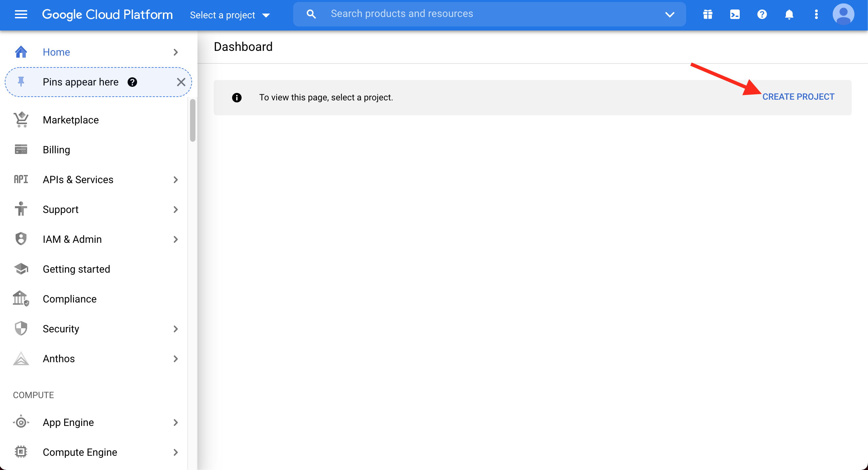Screen dimensions: 868x470
Task: Open Compliance in the sidebar
Action: tap(70, 299)
